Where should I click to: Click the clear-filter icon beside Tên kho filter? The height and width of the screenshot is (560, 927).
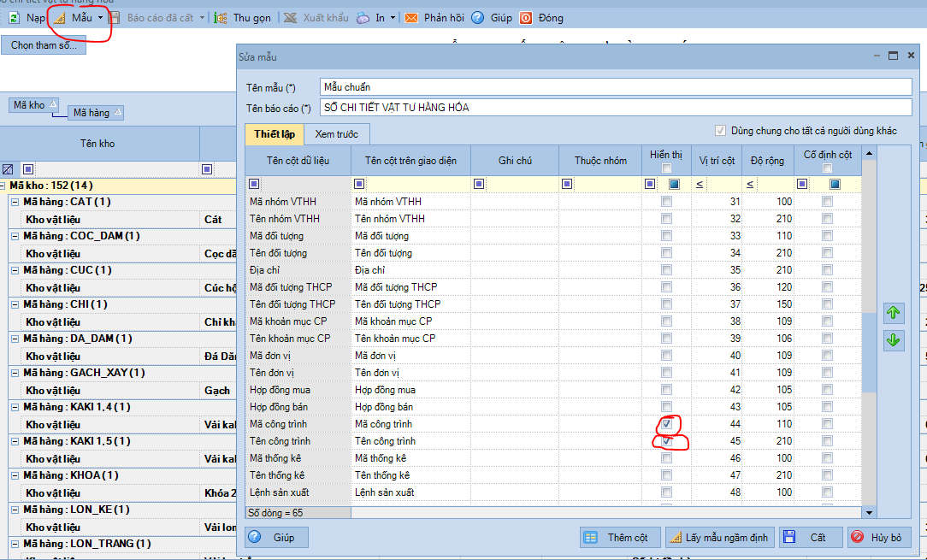click(x=8, y=169)
